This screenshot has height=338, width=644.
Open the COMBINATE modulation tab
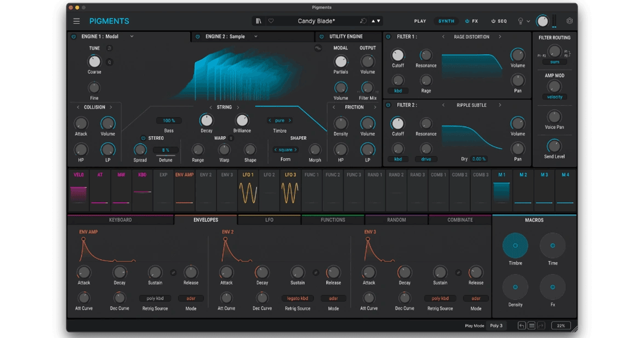pos(460,220)
